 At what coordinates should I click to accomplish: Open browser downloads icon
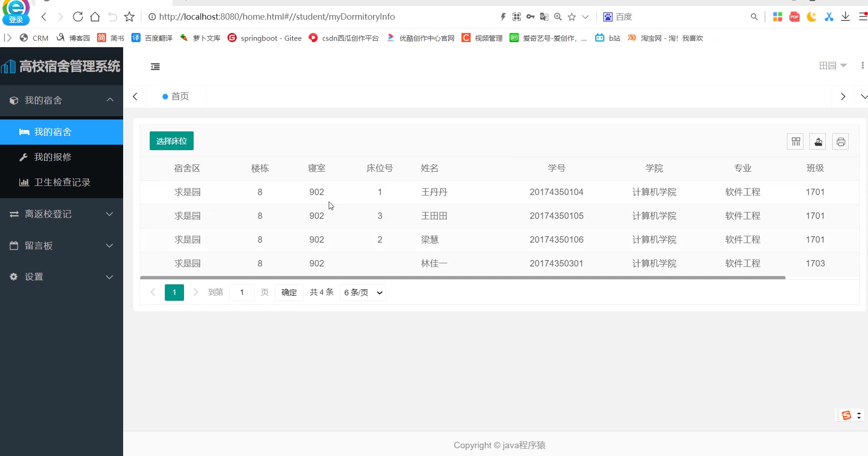click(x=846, y=17)
